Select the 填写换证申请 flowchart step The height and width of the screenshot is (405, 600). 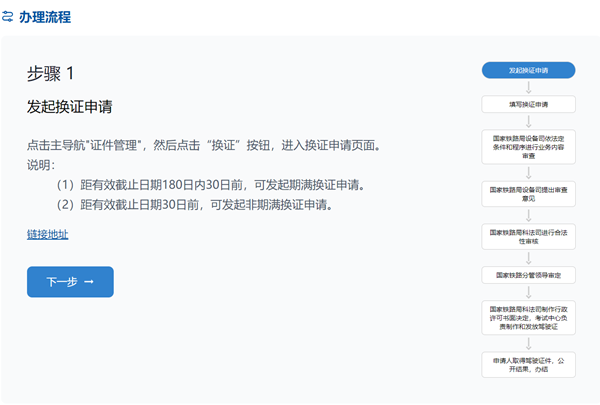click(528, 103)
